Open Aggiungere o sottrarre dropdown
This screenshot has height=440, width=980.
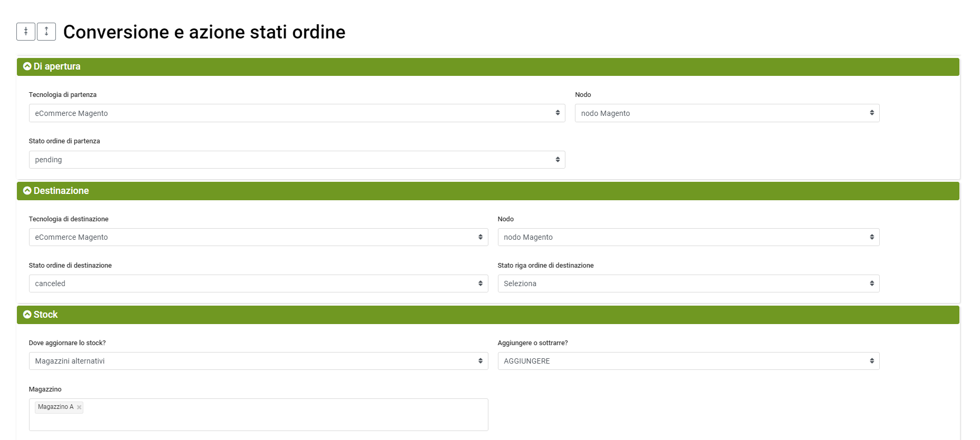point(688,361)
